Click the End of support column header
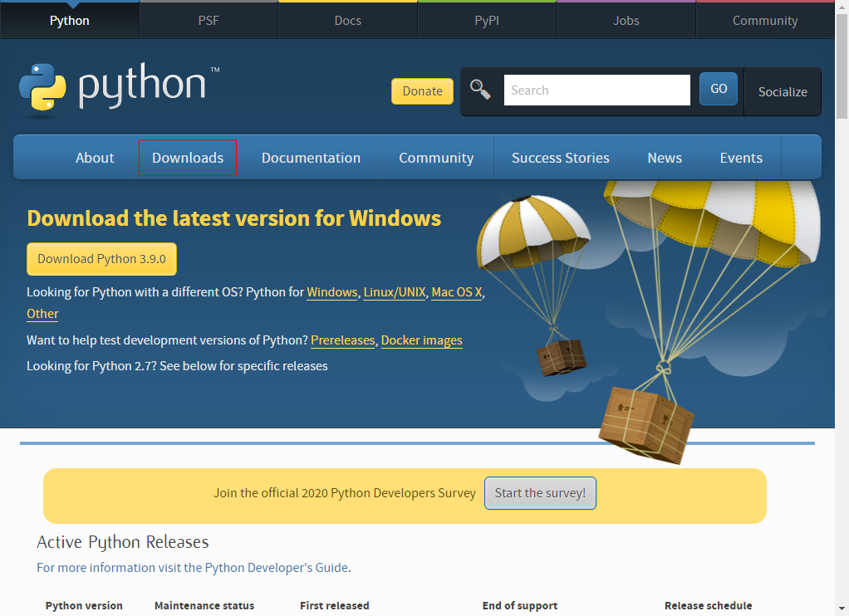This screenshot has height=616, width=849. point(520,606)
